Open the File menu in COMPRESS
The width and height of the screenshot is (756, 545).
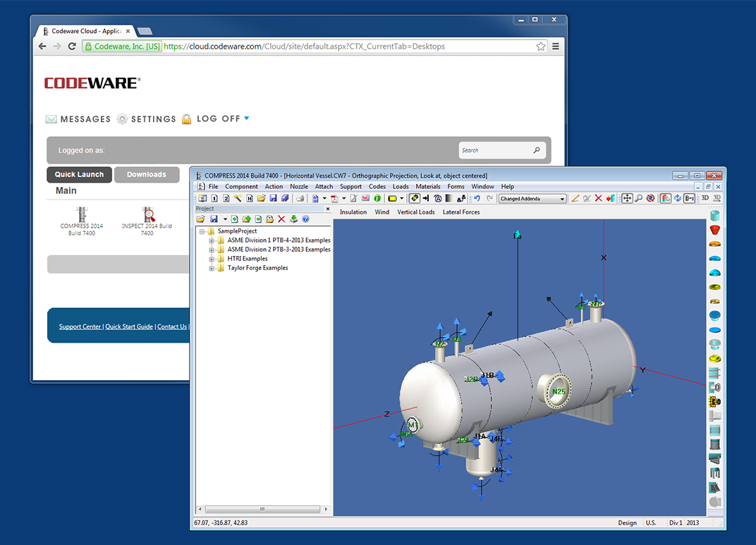(x=213, y=187)
